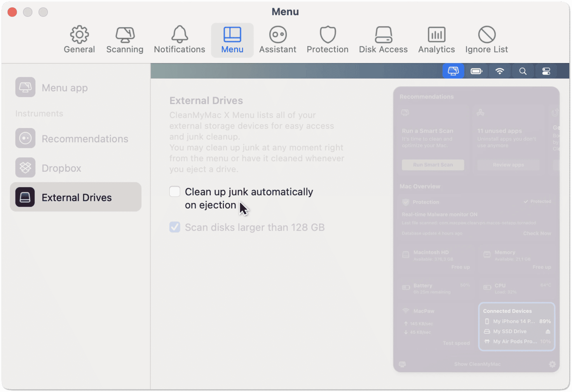The width and height of the screenshot is (572, 392).
Task: Open the General preferences tab
Action: [79, 40]
